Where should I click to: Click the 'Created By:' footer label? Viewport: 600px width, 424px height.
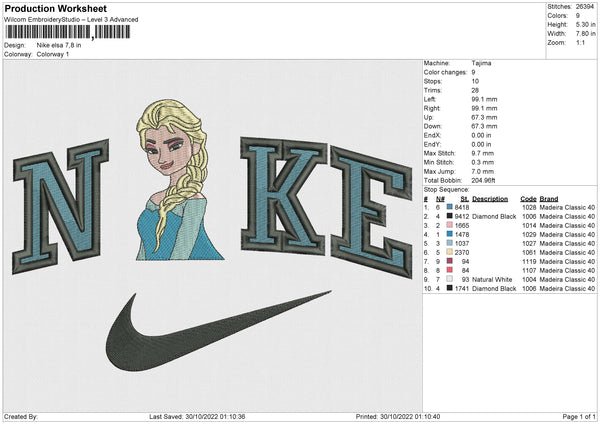21,417
